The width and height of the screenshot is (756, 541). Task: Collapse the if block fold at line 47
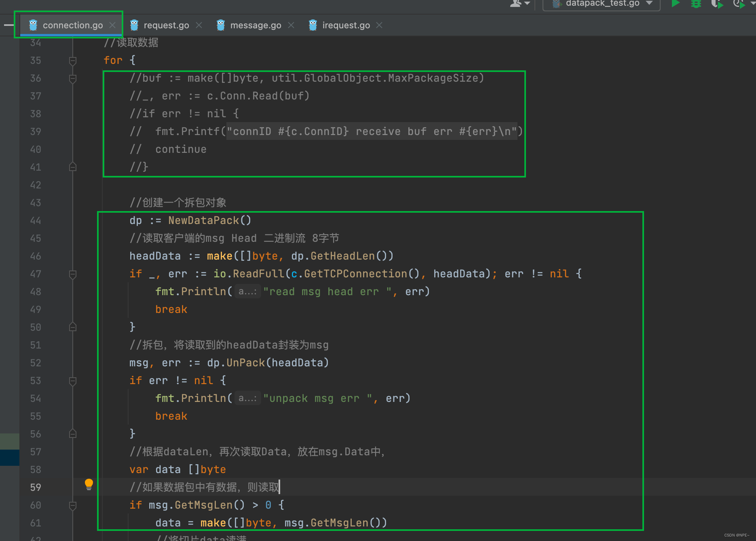[x=73, y=274]
